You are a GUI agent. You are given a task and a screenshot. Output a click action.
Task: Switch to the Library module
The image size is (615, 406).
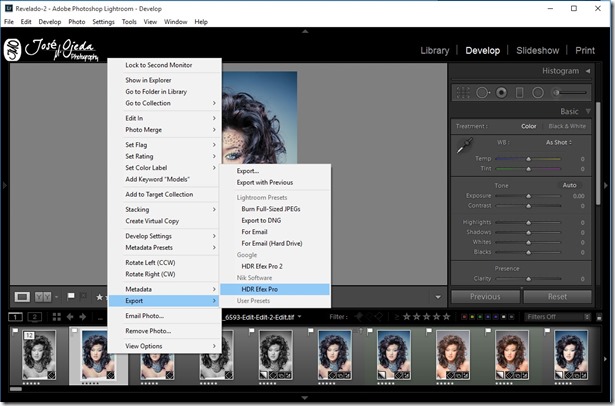coord(435,51)
